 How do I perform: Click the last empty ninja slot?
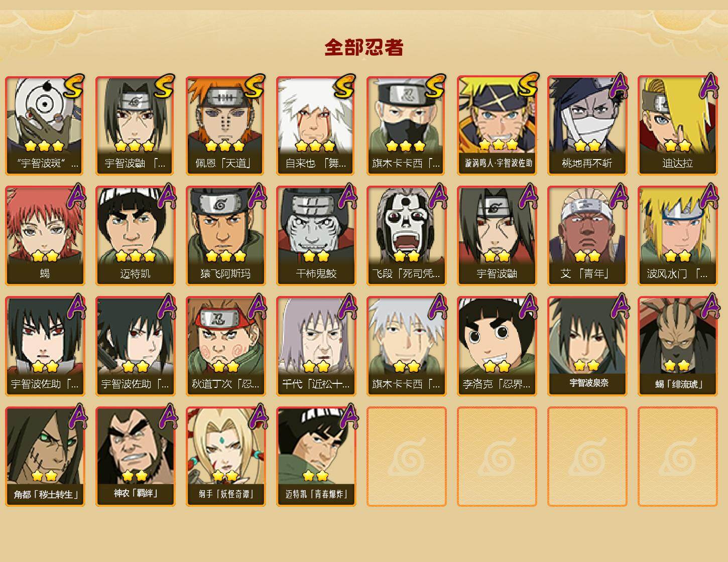tap(678, 457)
